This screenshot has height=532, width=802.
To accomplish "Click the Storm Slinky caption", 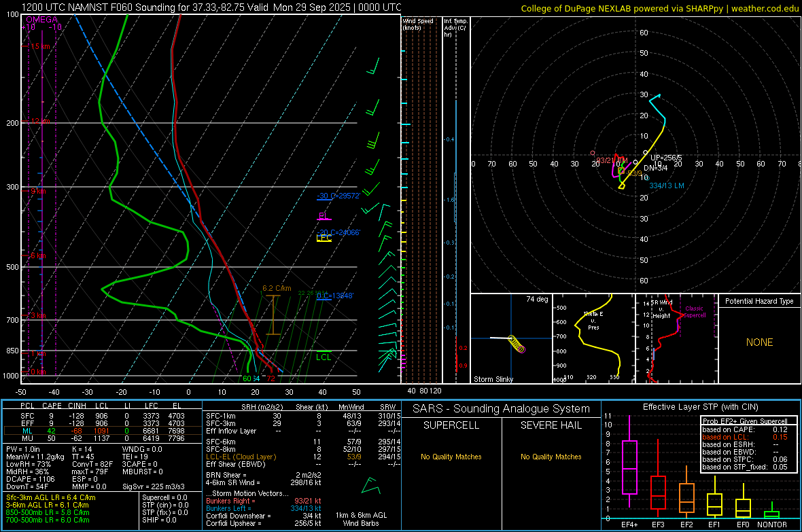I will tap(493, 379).
